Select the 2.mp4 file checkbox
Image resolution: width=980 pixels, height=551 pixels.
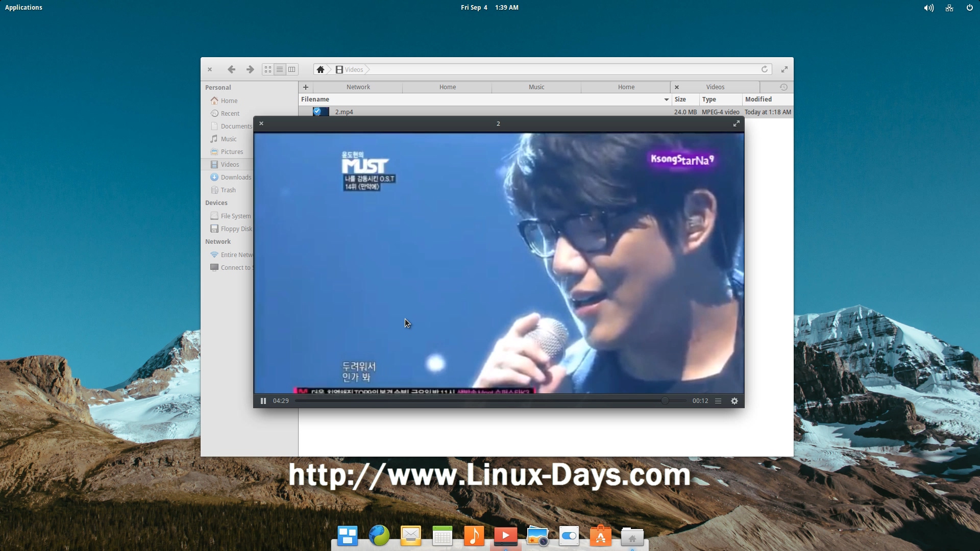317,111
